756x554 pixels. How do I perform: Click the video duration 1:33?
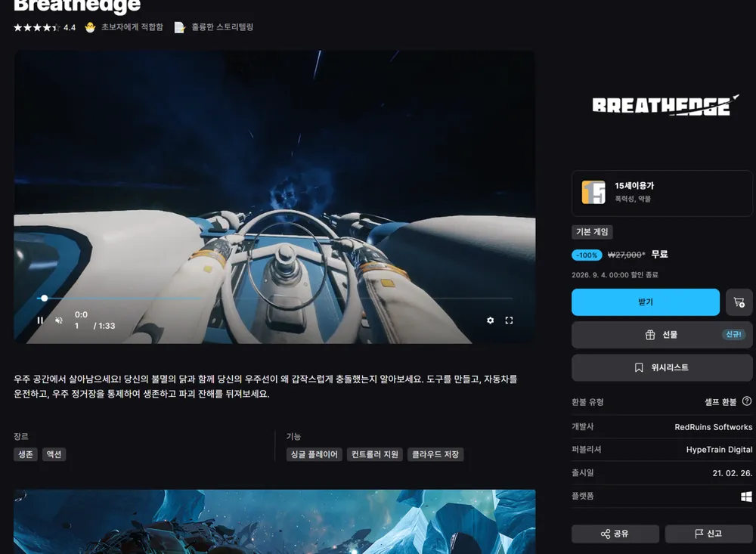click(x=107, y=326)
